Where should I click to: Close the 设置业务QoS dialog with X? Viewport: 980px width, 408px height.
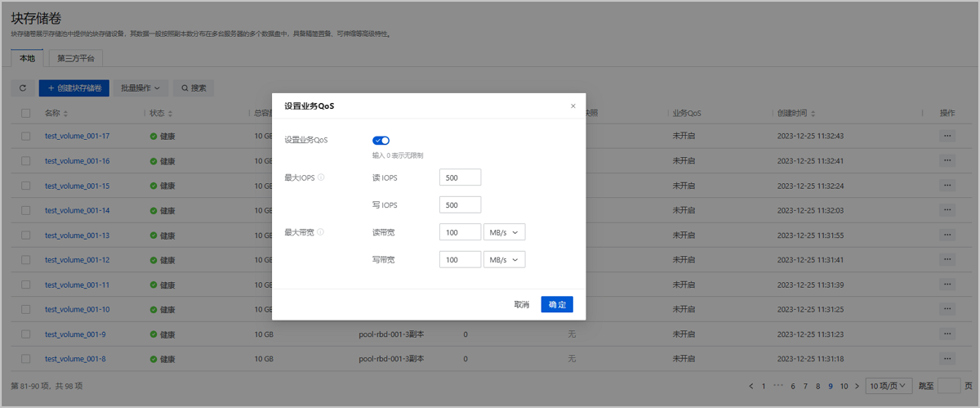573,105
